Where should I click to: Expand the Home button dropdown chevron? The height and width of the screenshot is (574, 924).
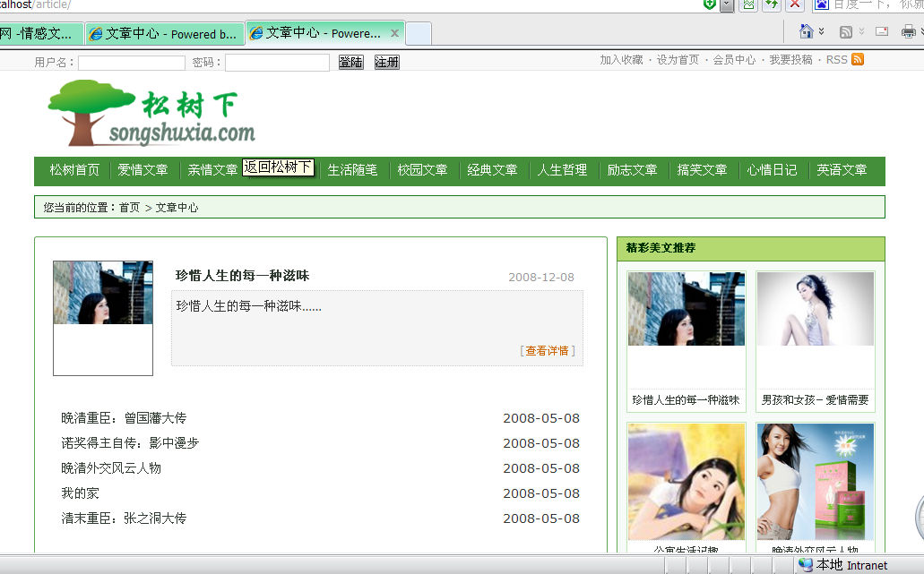822,32
